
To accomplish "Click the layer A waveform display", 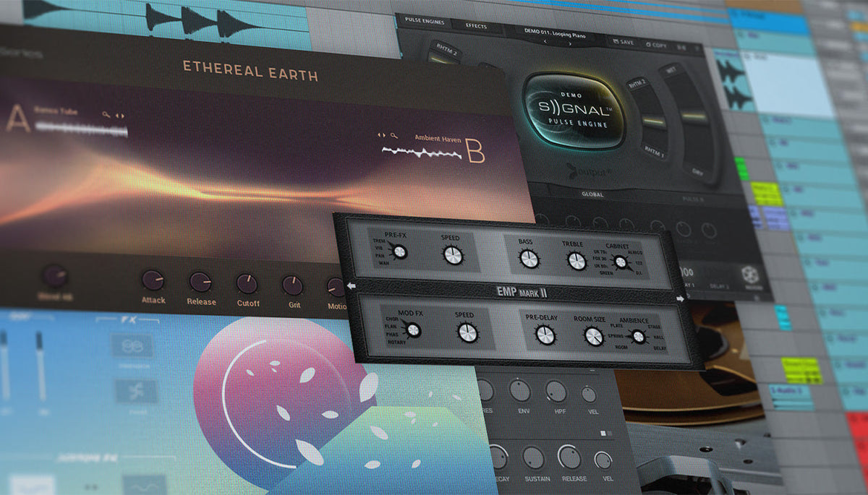I will (82, 130).
